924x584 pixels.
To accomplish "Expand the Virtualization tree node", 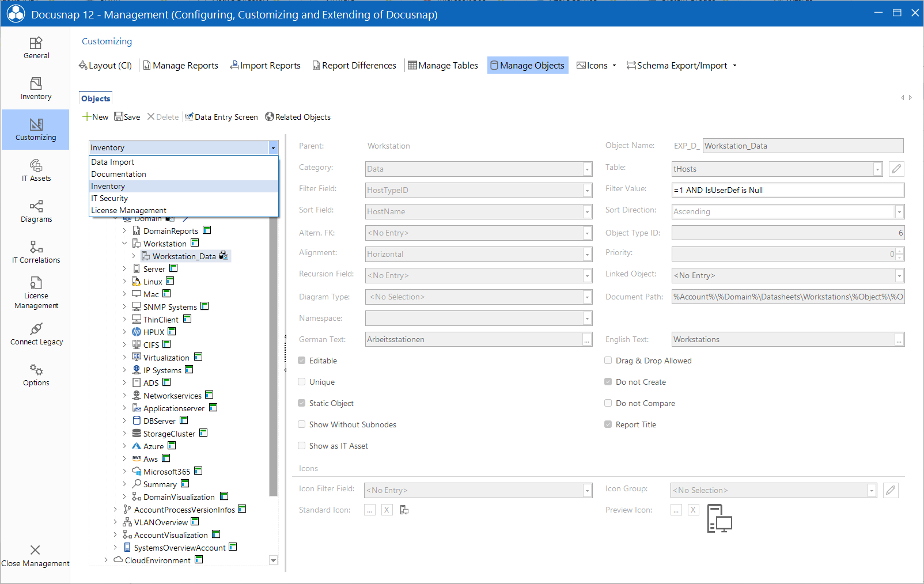I will tap(124, 358).
